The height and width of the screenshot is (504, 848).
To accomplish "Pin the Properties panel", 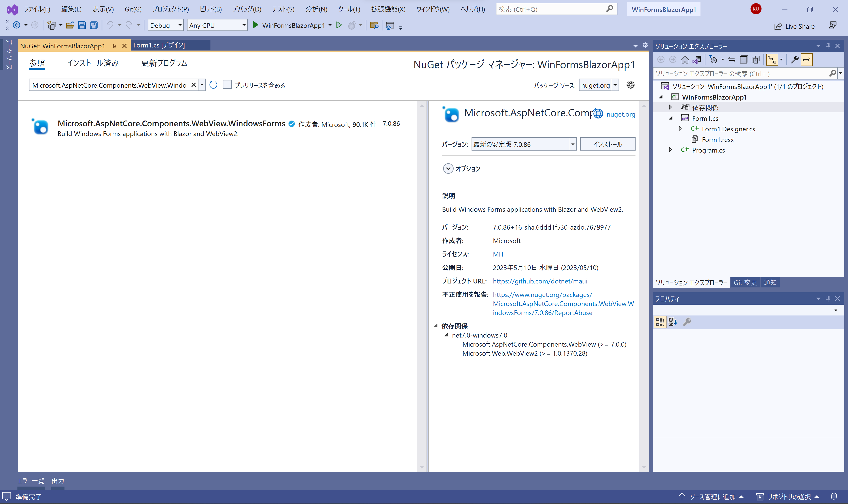I will click(828, 298).
